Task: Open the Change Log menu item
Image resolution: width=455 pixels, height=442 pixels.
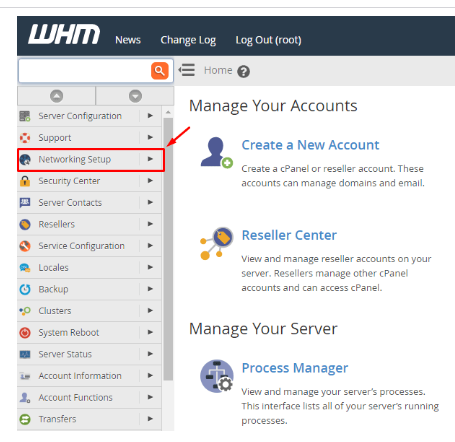Action: pos(188,40)
